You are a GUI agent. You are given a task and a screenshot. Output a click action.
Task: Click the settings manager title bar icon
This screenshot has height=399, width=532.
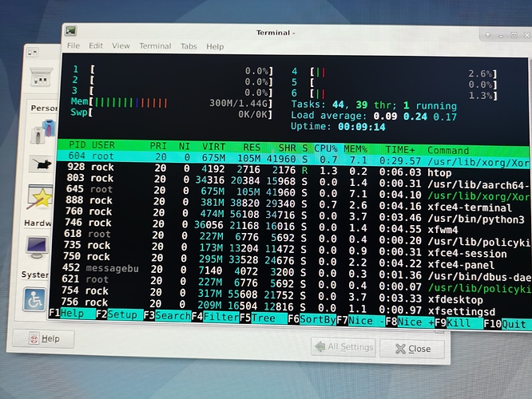[33, 53]
